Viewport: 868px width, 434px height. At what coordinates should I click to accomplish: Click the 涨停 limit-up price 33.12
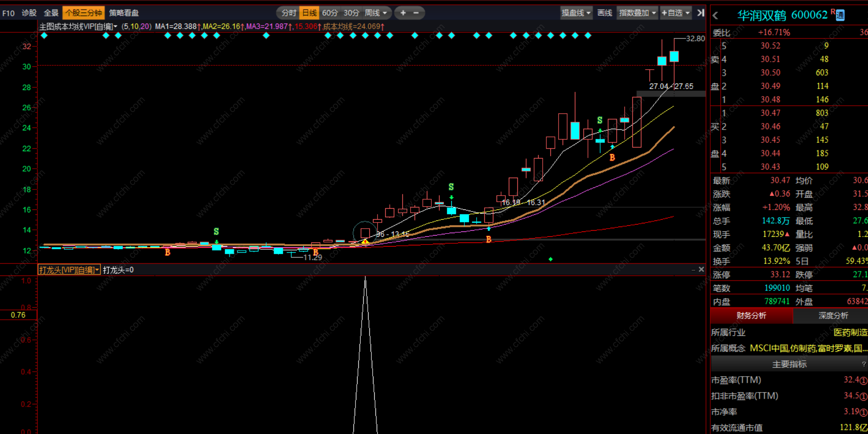click(780, 275)
